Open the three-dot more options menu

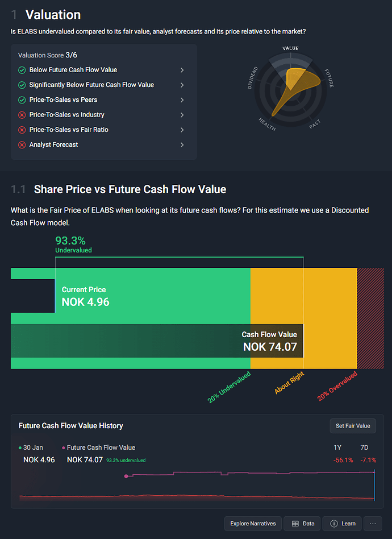coord(373,524)
